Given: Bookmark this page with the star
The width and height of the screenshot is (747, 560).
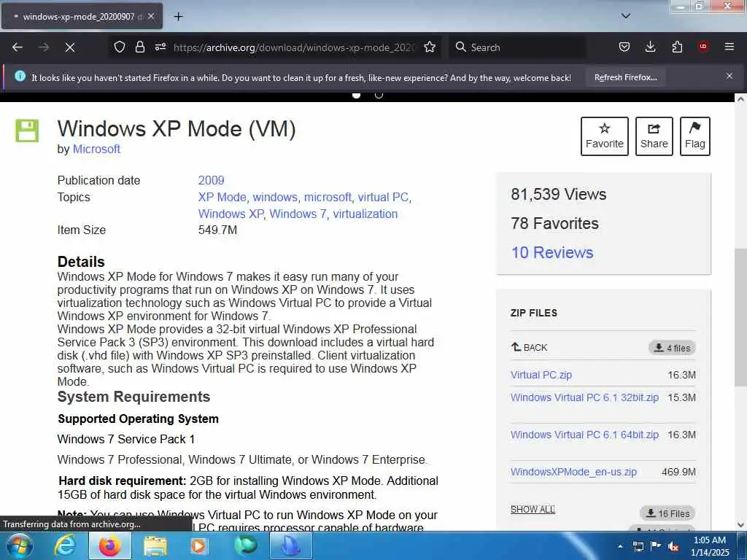Looking at the screenshot, I should click(430, 47).
